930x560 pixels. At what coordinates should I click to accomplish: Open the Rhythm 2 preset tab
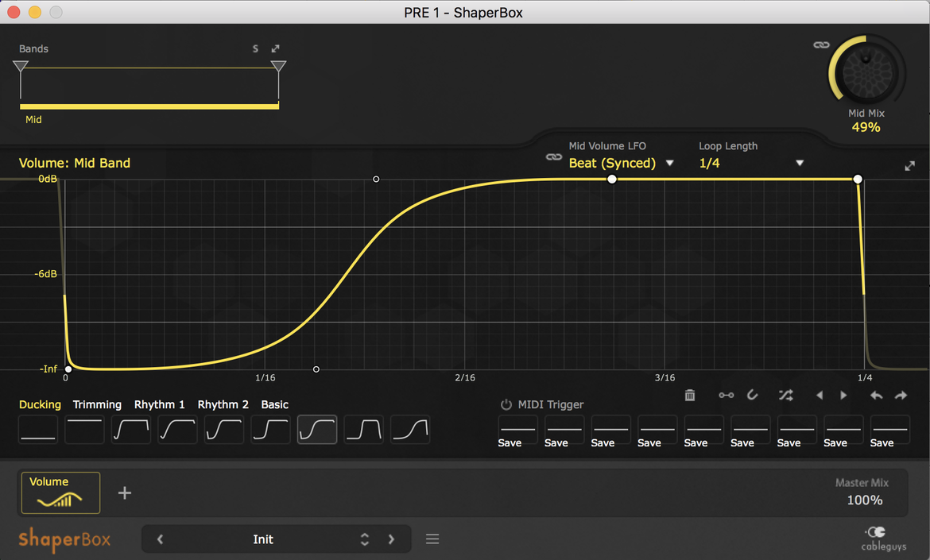(x=223, y=405)
